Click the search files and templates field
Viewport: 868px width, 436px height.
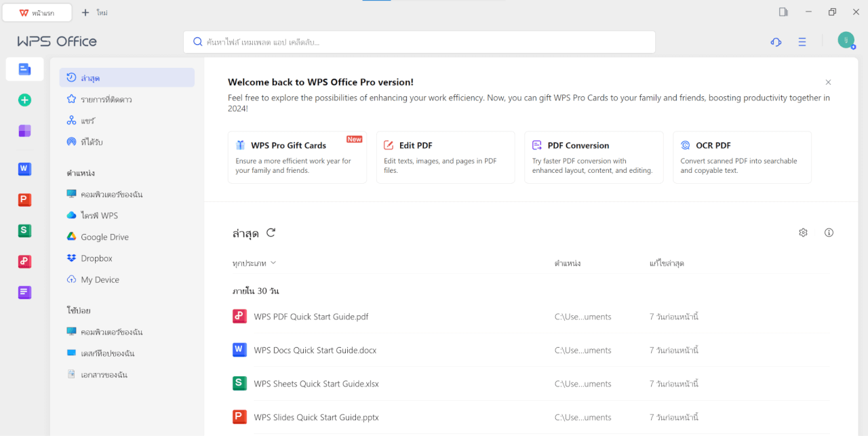click(419, 42)
